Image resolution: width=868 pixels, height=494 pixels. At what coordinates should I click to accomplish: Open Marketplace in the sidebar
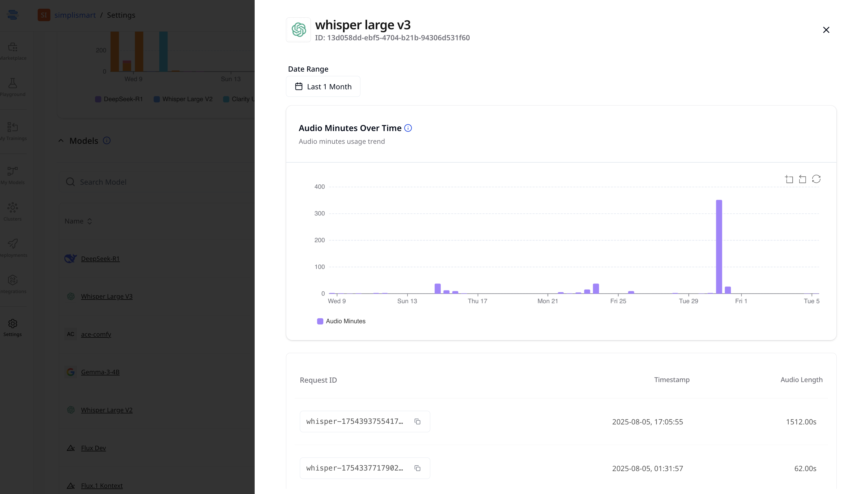tap(12, 51)
